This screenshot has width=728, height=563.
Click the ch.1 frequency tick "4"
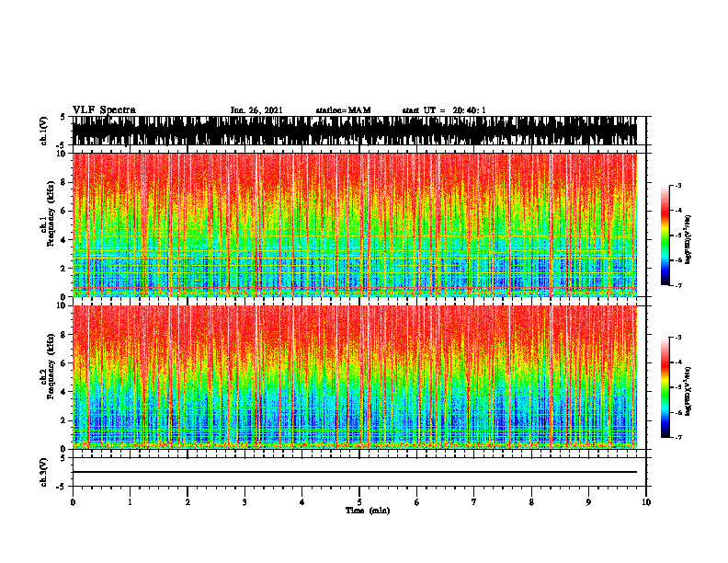(x=63, y=240)
